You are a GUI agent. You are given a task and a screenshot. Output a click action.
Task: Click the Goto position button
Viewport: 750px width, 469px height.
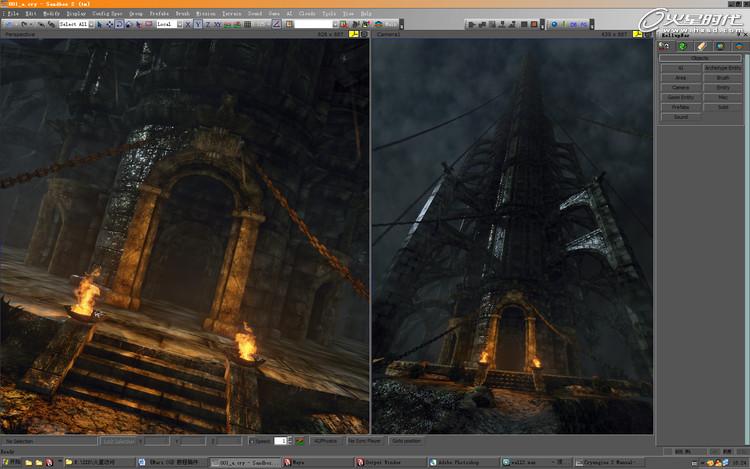[x=406, y=441]
